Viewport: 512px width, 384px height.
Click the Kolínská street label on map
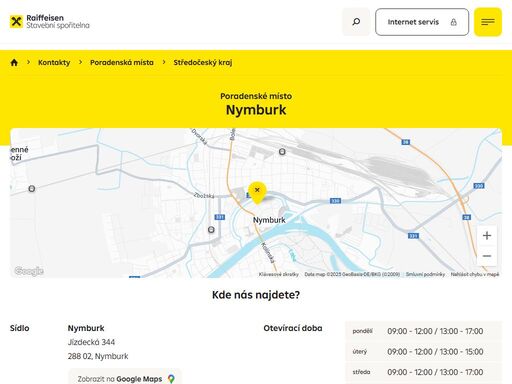[x=268, y=252]
